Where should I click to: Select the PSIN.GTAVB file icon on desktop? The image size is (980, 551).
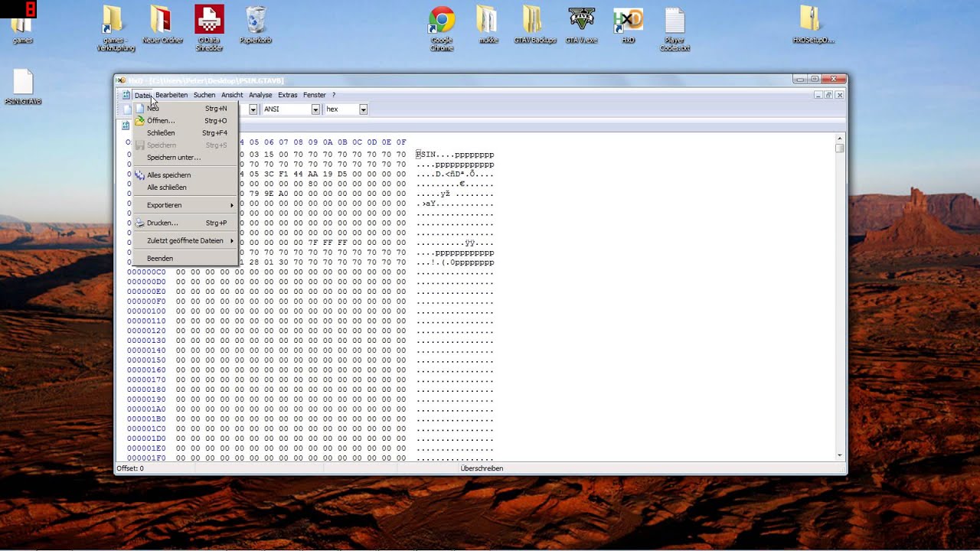point(23,86)
